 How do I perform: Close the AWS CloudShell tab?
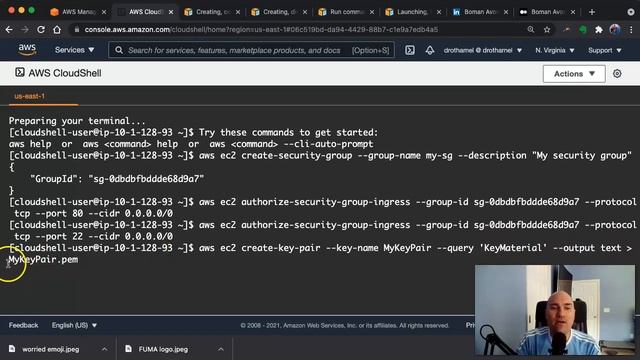171,12
